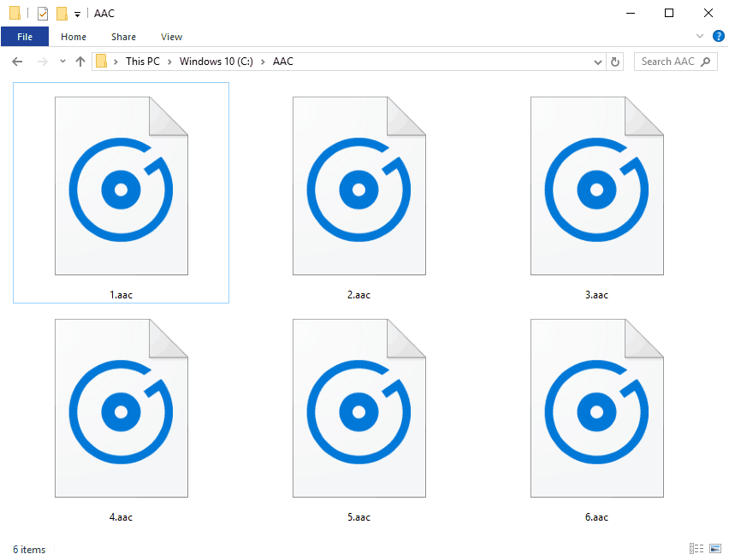Open the File menu

click(x=25, y=37)
